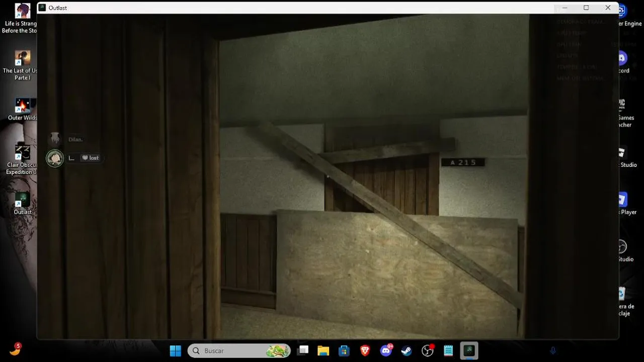644x362 pixels.
Task: Select Clair Obscur Expedition 33 shortcut
Action: tap(21, 159)
